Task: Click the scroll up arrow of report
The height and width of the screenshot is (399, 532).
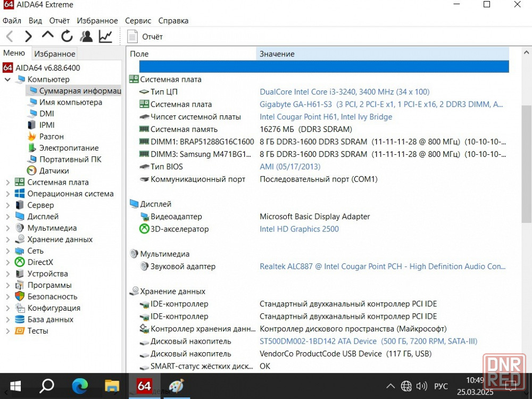Action: click(x=526, y=53)
